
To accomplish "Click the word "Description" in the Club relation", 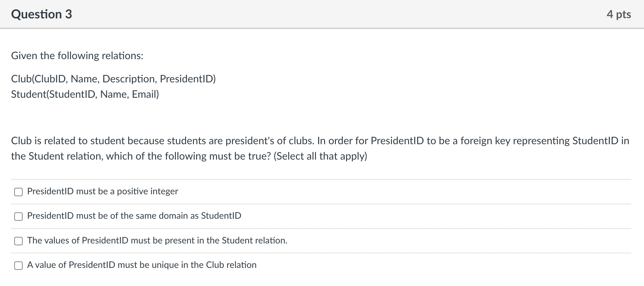I will [x=130, y=79].
